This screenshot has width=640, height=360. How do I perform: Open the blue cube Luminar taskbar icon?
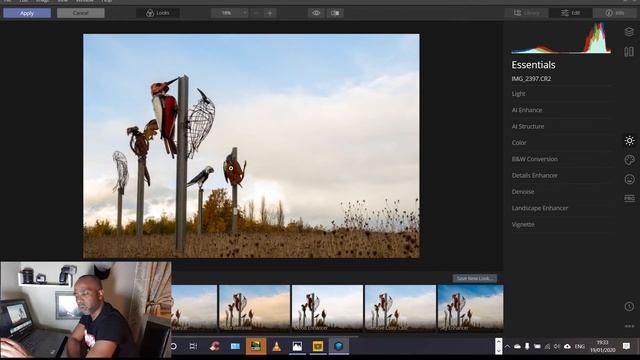[x=338, y=346]
